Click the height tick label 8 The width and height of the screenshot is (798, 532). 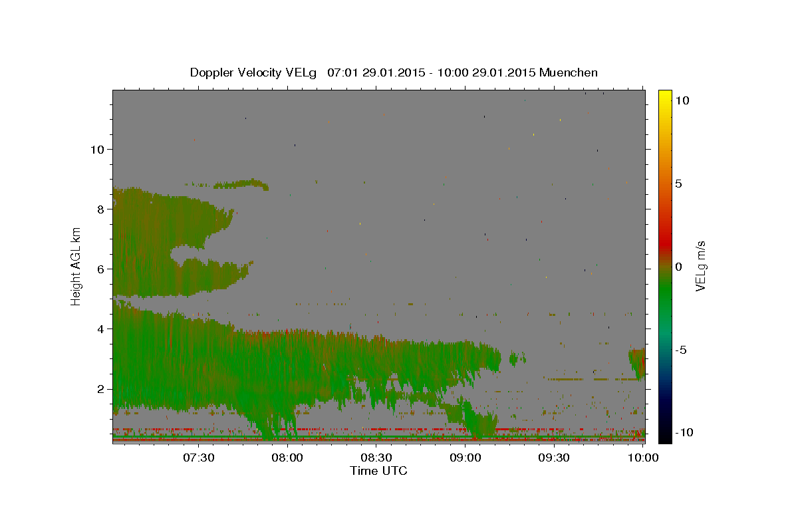tap(100, 209)
